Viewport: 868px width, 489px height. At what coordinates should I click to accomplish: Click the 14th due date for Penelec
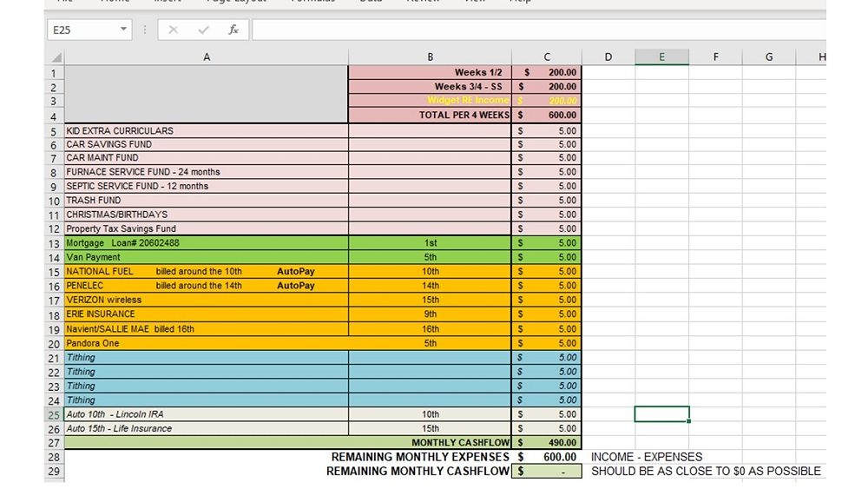pyautogui.click(x=431, y=286)
